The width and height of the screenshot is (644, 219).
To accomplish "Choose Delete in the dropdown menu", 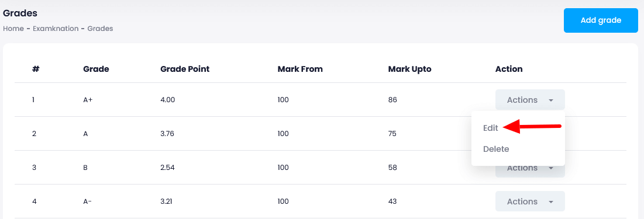I will [496, 149].
